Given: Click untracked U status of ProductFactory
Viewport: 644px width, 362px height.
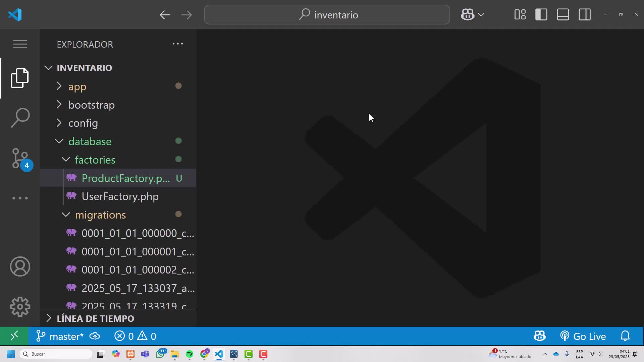Looking at the screenshot, I should (179, 178).
